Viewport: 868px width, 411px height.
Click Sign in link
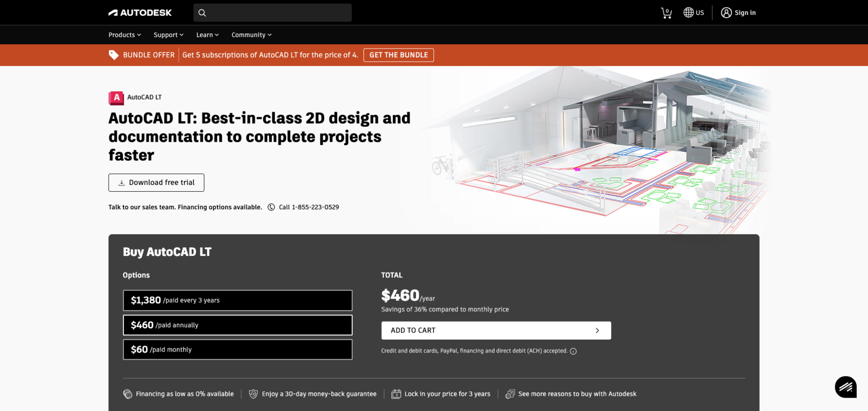(745, 13)
